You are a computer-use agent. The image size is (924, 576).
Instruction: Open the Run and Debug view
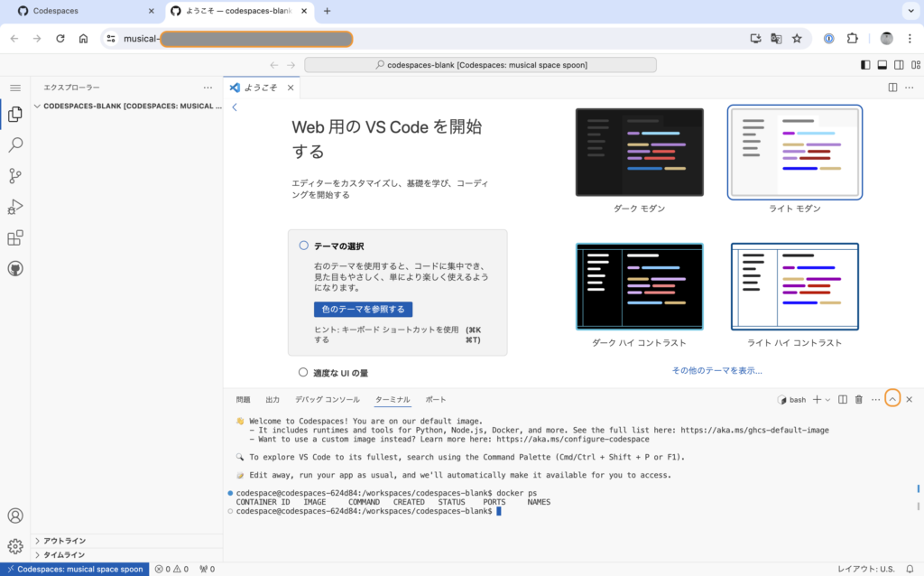(x=15, y=207)
